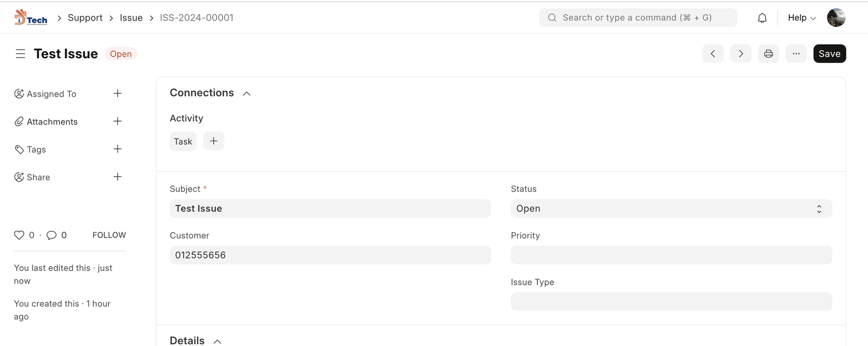Viewport: 868px width, 346px height.
Task: Click the Subject input field
Action: (330, 209)
